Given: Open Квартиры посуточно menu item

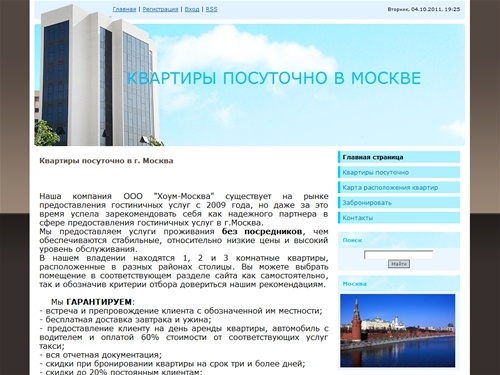Looking at the screenshot, I should click(399, 172).
